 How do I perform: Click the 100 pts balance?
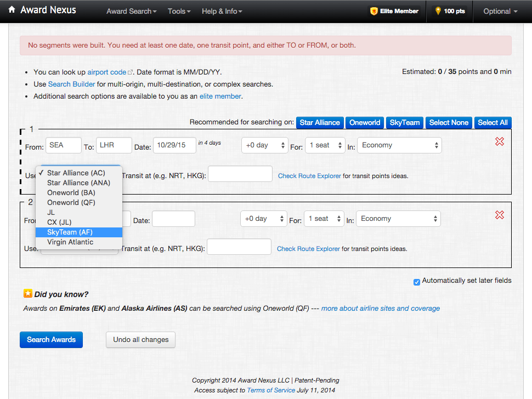(x=454, y=11)
